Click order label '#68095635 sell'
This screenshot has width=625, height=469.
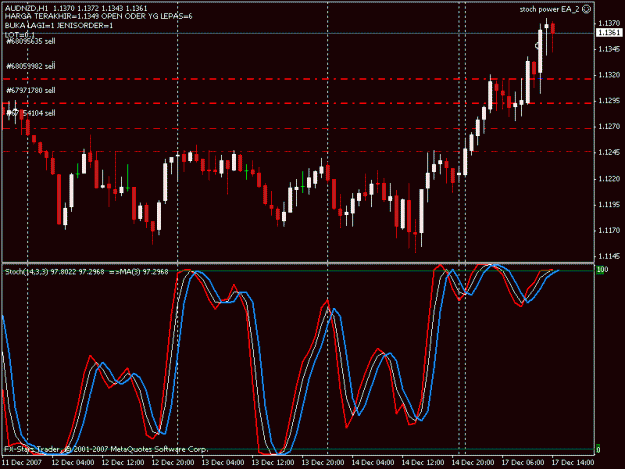coord(31,41)
